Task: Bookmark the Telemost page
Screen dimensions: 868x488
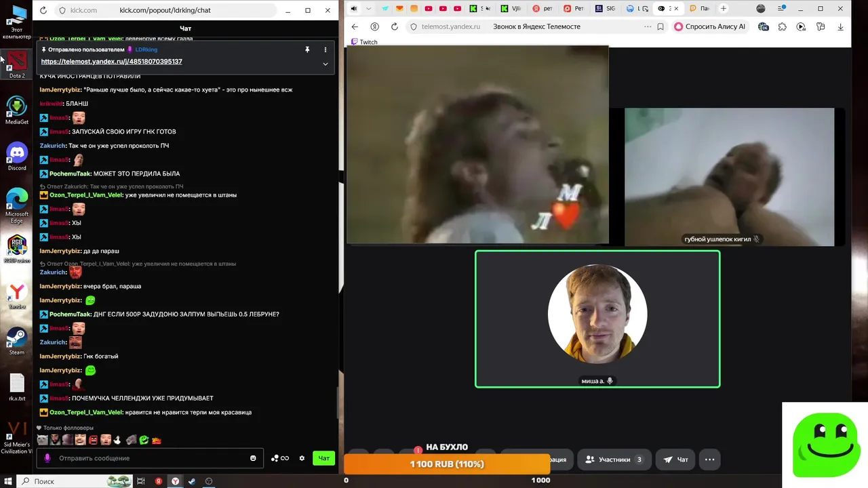Action: point(660,26)
